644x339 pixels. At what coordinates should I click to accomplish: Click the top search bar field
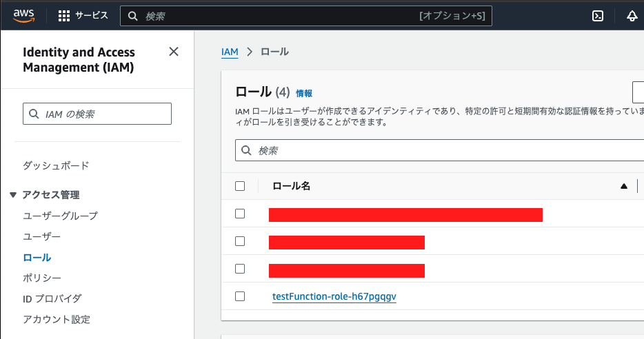click(306, 16)
